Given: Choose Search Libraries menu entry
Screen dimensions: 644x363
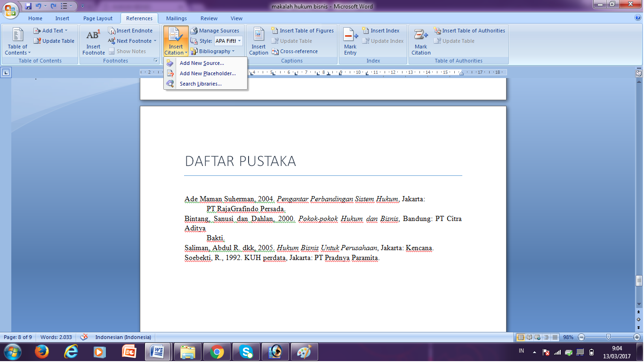Looking at the screenshot, I should (x=205, y=84).
